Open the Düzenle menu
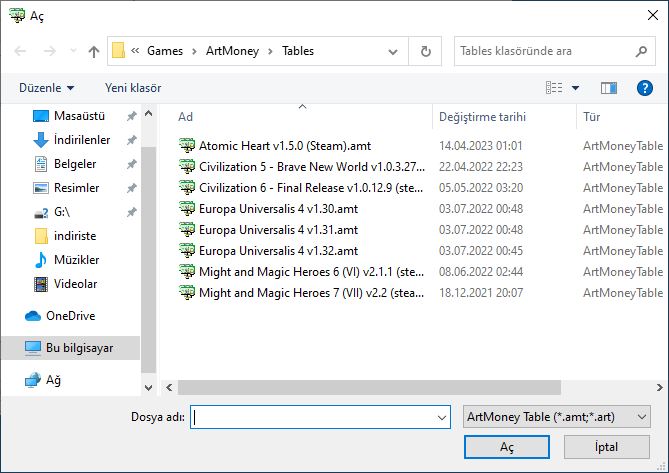The image size is (669, 473). [47, 88]
